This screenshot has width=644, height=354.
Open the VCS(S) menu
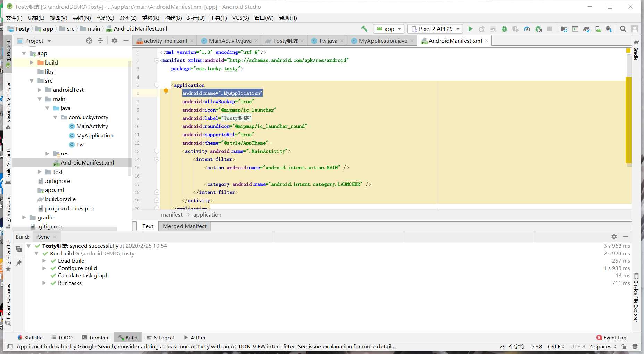tap(240, 18)
